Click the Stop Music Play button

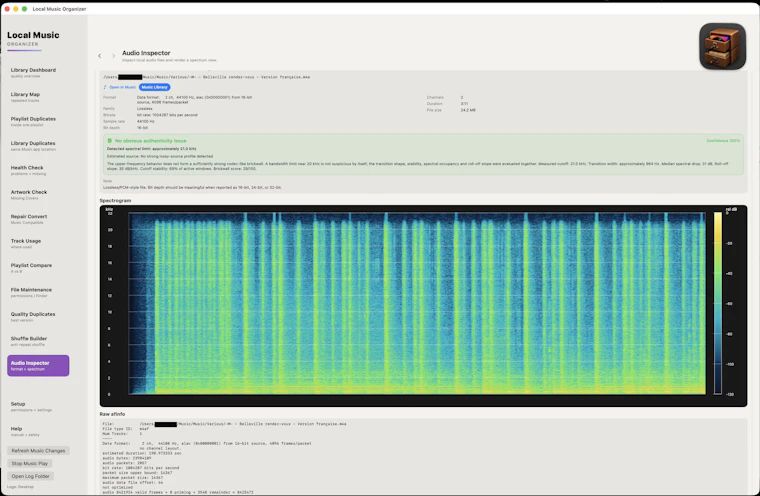(x=30, y=464)
